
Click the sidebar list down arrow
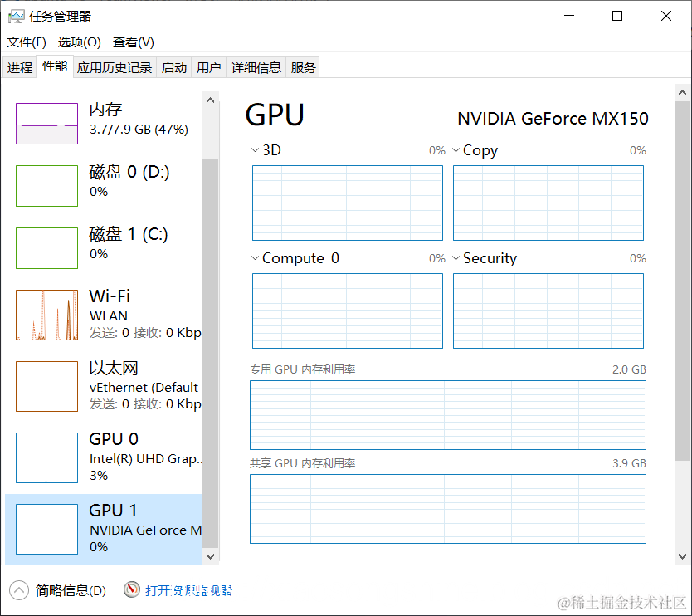(211, 556)
